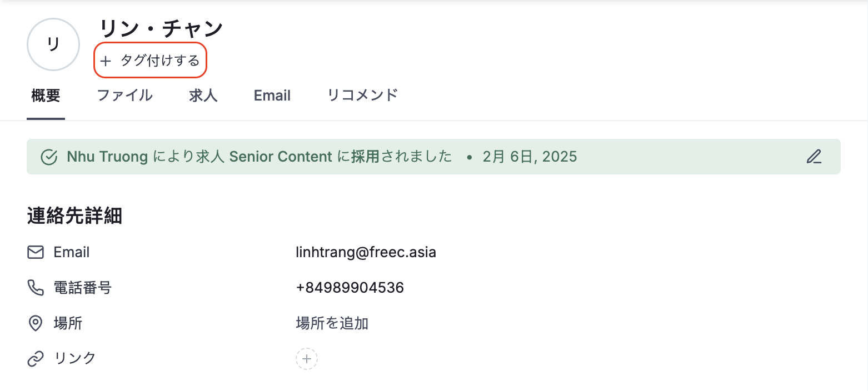Click the chain link icon beside リンク
868x391 pixels.
tap(36, 359)
